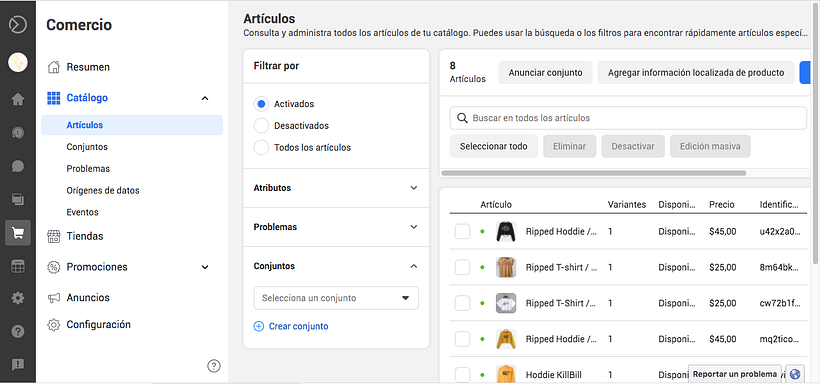Open Orígenes de datos menu item

pyautogui.click(x=103, y=191)
